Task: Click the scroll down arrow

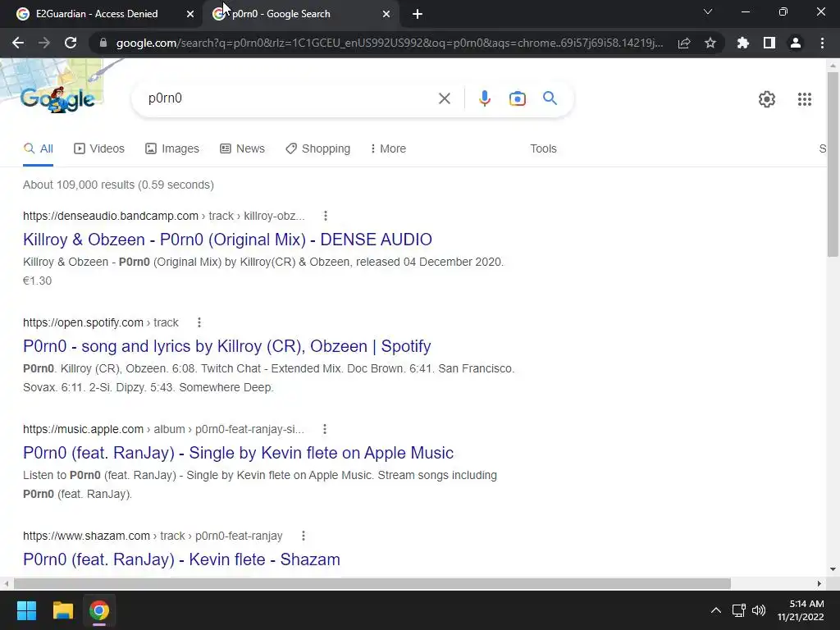Action: point(833,569)
